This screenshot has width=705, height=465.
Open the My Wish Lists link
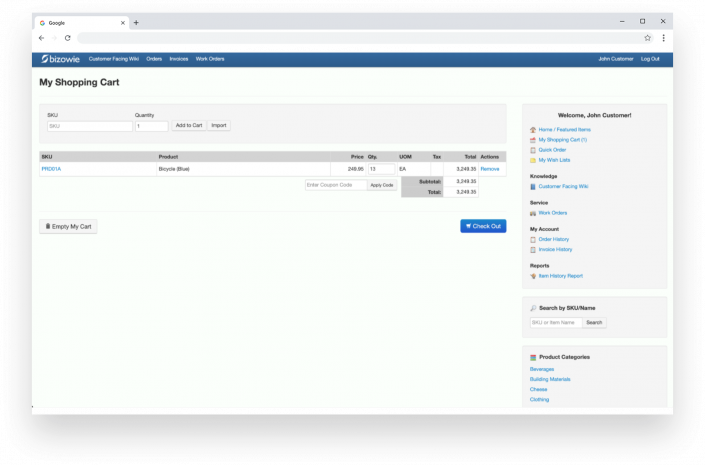pos(554,160)
